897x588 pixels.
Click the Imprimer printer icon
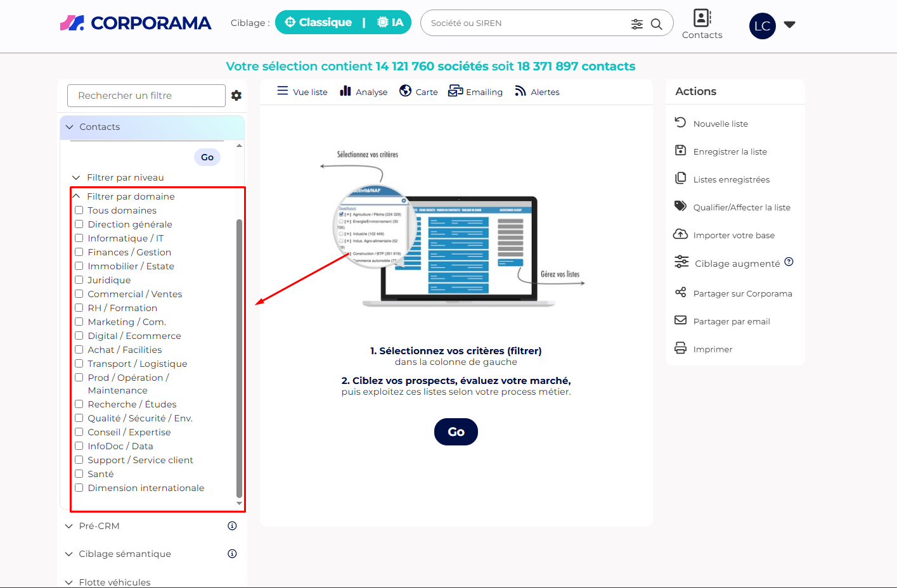(680, 348)
